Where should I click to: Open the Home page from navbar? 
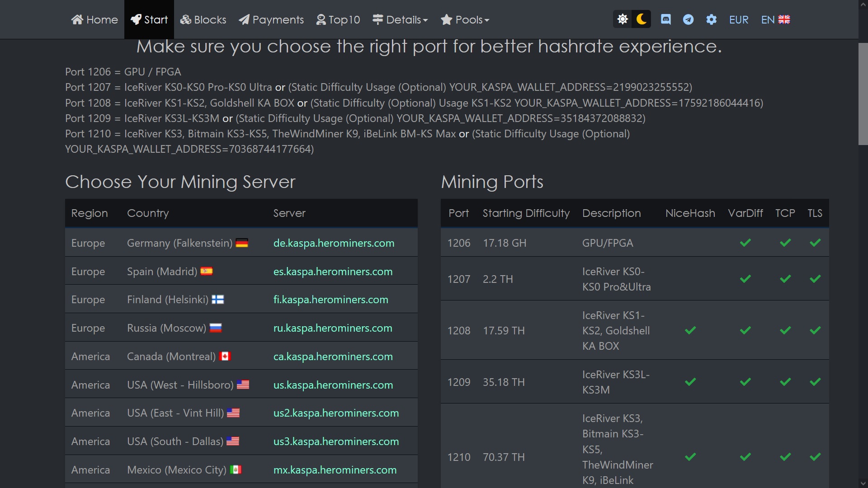94,19
